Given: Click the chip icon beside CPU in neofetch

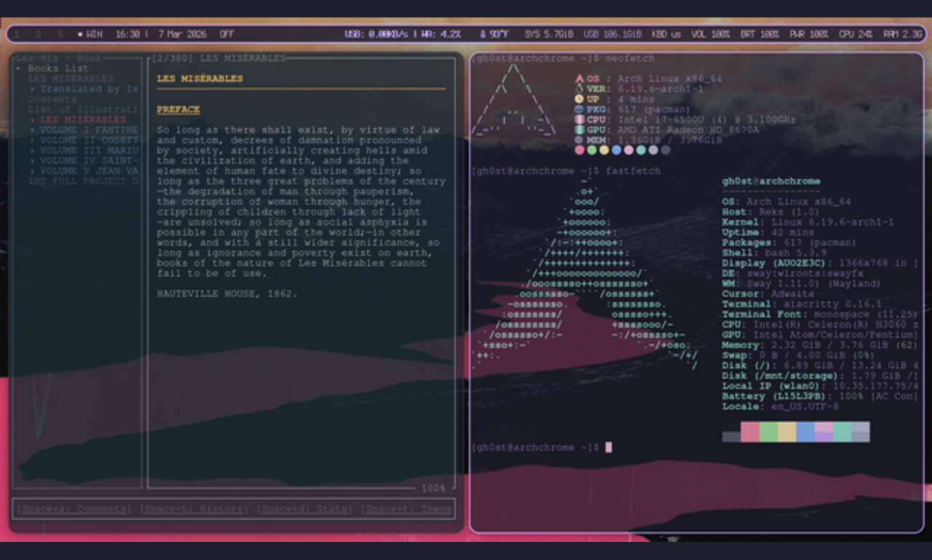Looking at the screenshot, I should point(580,119).
